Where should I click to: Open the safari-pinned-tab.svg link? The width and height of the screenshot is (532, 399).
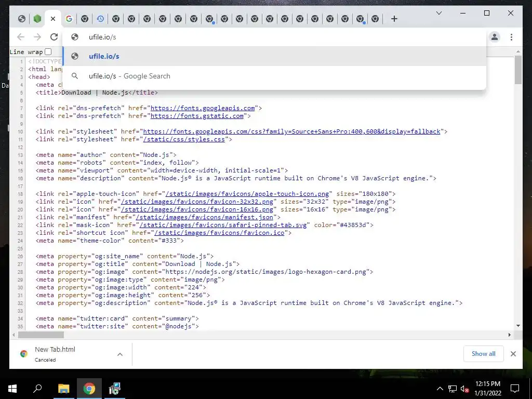(223, 225)
